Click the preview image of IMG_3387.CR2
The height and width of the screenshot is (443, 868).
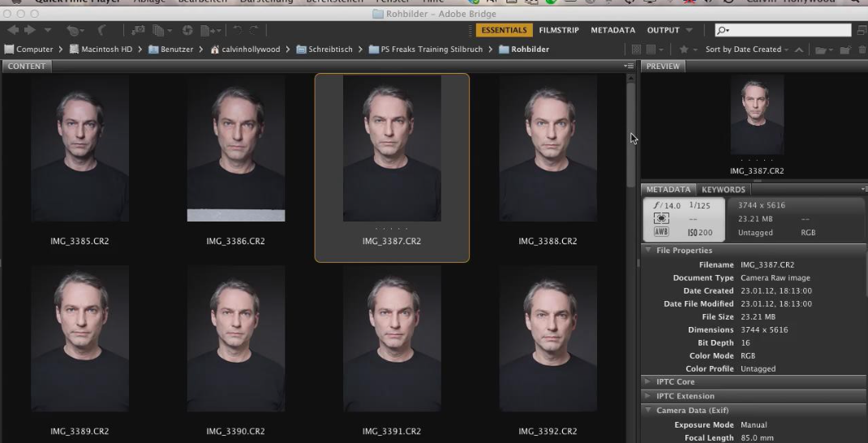pos(757,114)
